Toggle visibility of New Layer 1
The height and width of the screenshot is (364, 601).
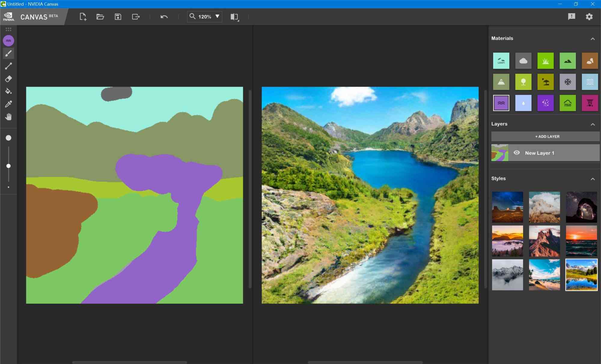click(x=517, y=153)
